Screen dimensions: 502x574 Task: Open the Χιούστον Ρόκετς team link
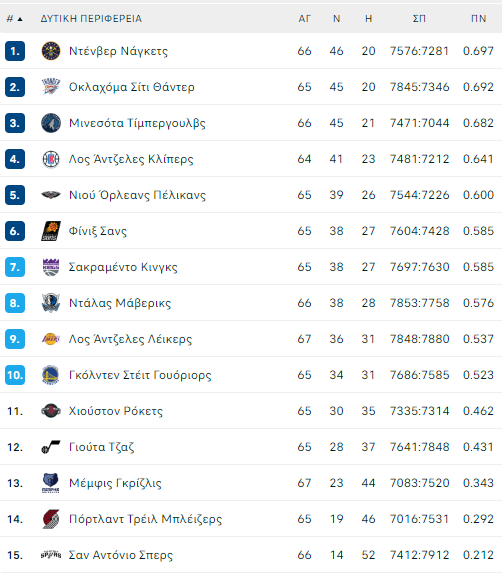(x=116, y=411)
